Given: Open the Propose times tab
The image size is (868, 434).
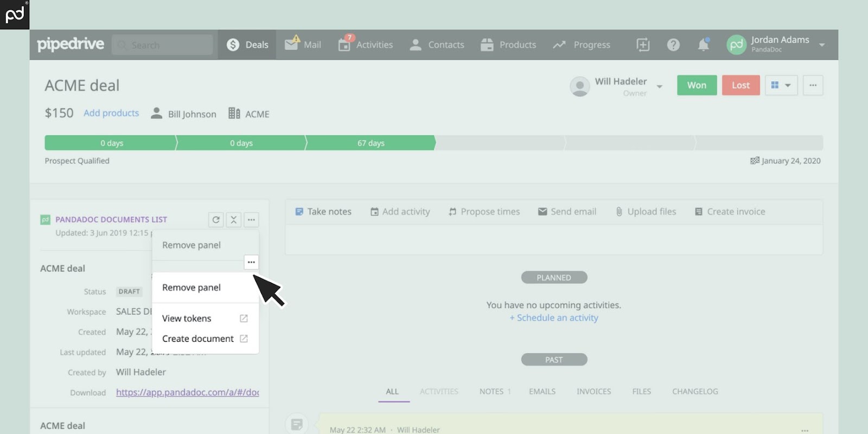Looking at the screenshot, I should coord(484,212).
